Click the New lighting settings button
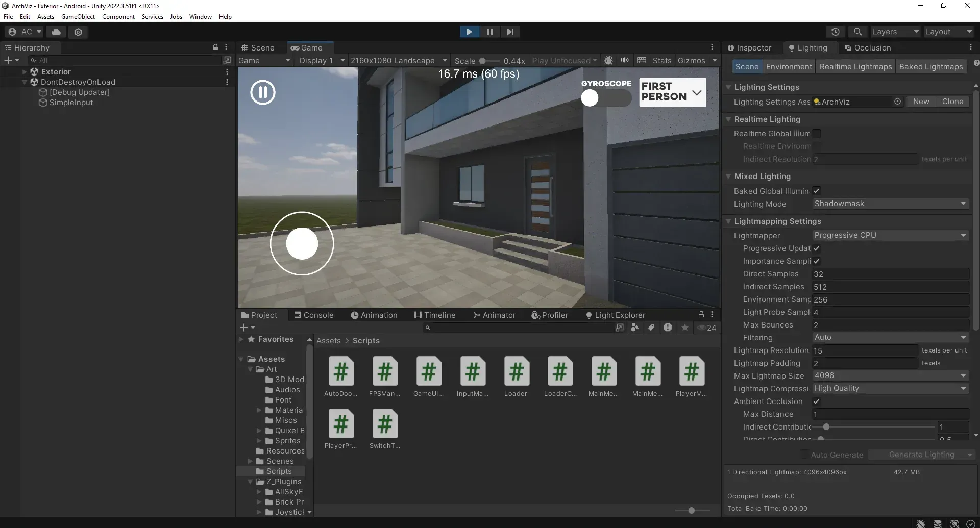 [921, 102]
